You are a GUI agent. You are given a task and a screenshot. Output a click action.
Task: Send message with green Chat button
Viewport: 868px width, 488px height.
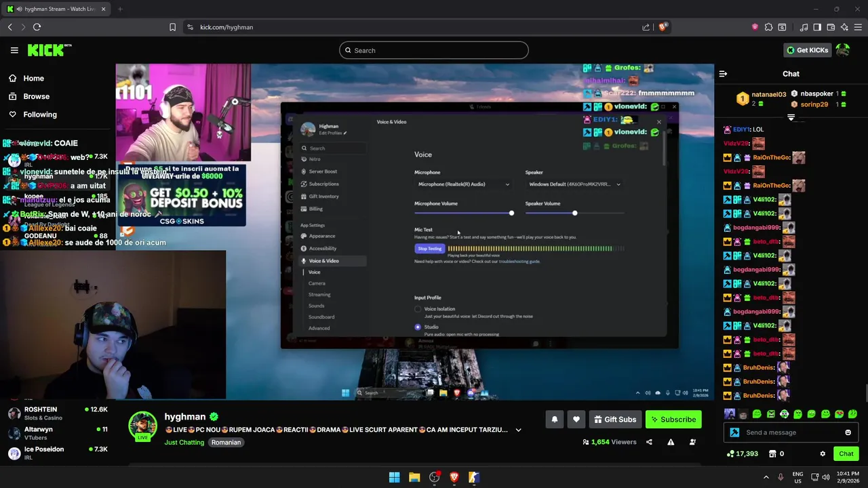click(846, 454)
